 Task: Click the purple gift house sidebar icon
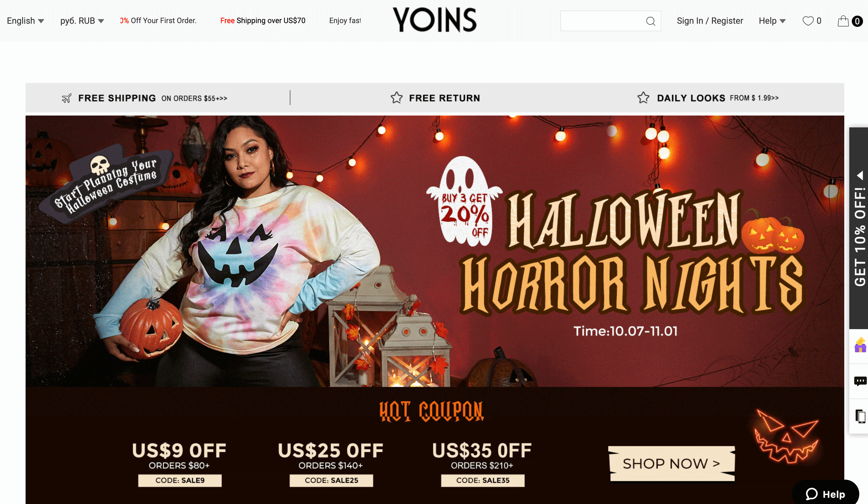860,345
